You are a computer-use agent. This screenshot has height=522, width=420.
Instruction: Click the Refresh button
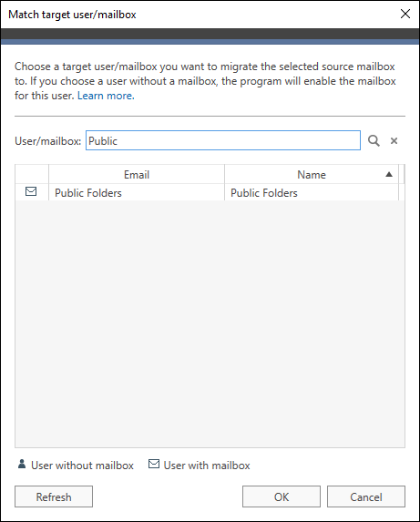click(x=54, y=496)
